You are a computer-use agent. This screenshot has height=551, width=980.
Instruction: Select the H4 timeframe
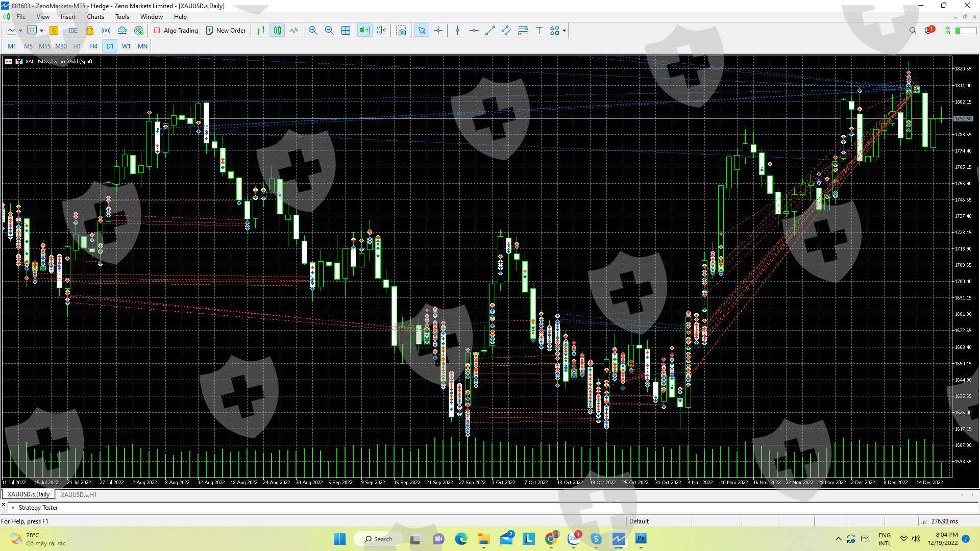(93, 46)
